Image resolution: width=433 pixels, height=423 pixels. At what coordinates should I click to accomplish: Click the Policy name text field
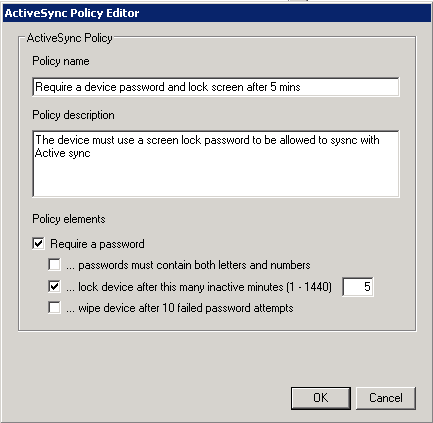[216, 87]
